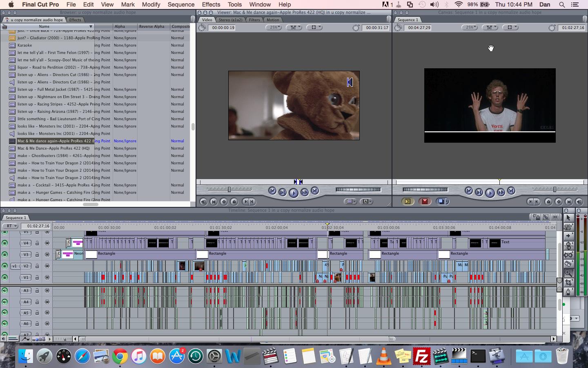The height and width of the screenshot is (368, 588).
Task: Toggle Clip Overlays in the Timeline
Action: tap(26, 339)
